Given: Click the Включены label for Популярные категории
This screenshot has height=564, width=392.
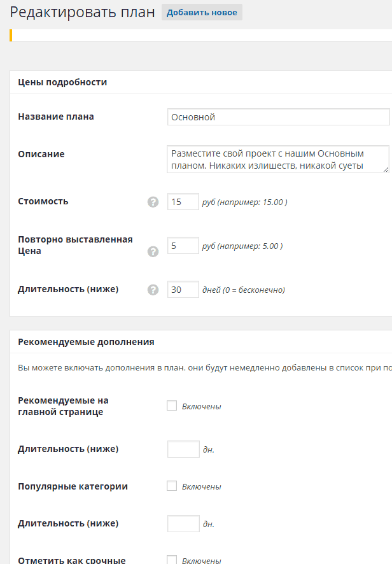Looking at the screenshot, I should [x=201, y=487].
